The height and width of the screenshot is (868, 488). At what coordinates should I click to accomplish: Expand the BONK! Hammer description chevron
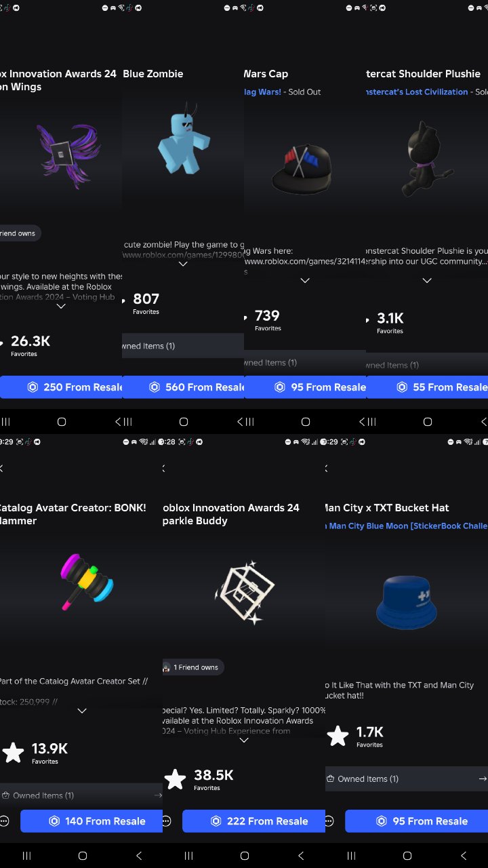82,711
